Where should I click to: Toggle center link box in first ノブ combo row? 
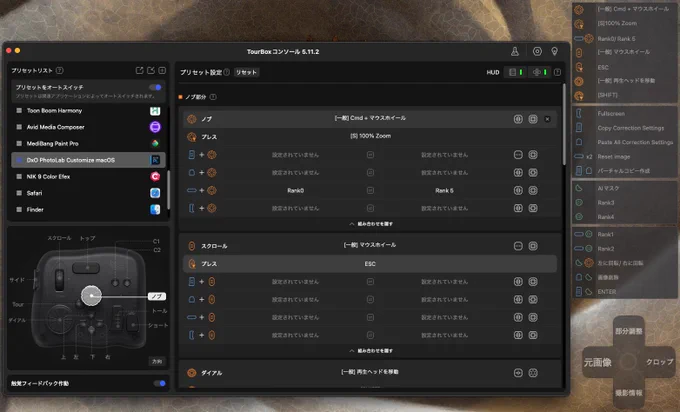(370, 155)
